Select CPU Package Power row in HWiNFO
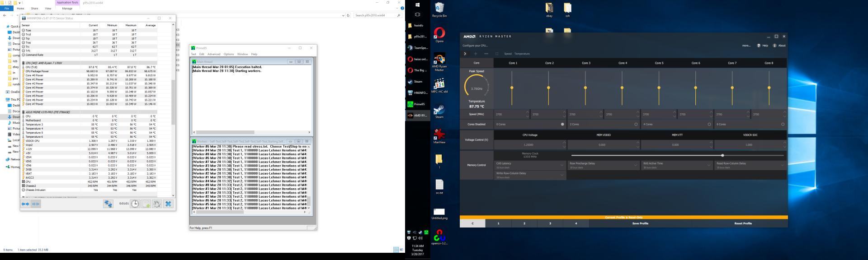This screenshot has width=868, height=260. click(89, 71)
